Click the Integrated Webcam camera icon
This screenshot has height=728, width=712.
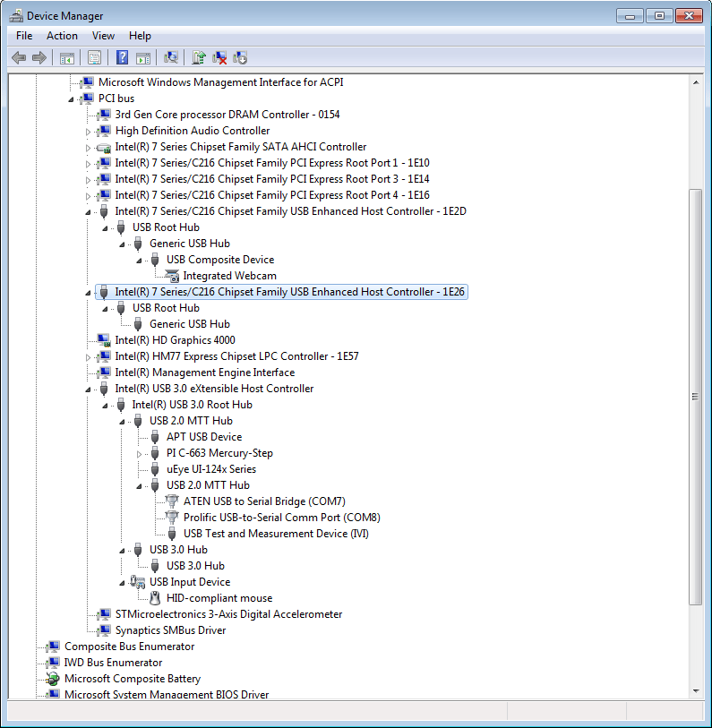click(x=172, y=276)
